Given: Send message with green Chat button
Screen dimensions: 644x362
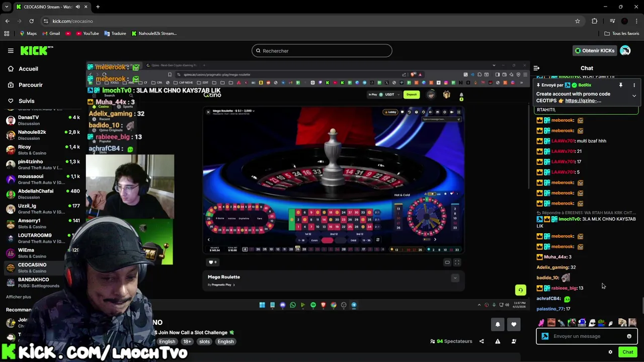Looking at the screenshot, I should tap(627, 352).
